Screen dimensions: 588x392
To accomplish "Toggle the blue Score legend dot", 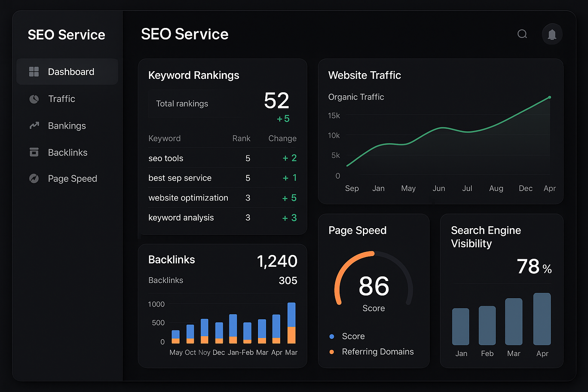I will click(332, 336).
